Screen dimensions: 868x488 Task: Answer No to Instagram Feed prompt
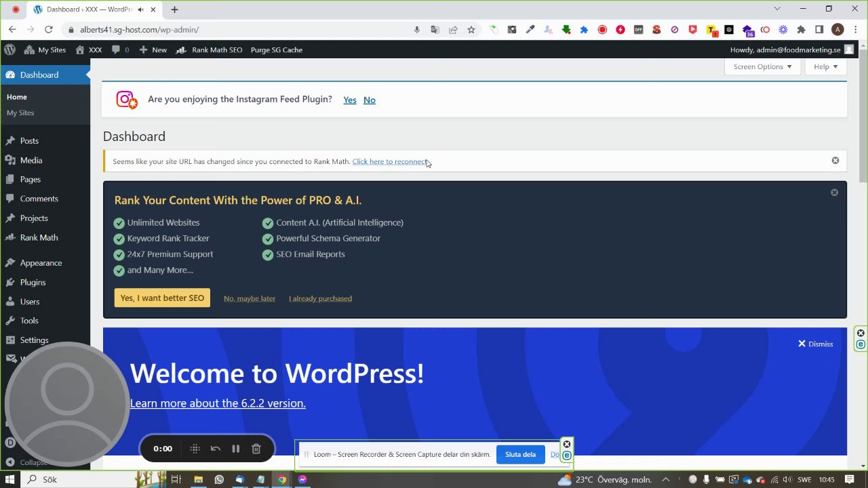coord(369,100)
